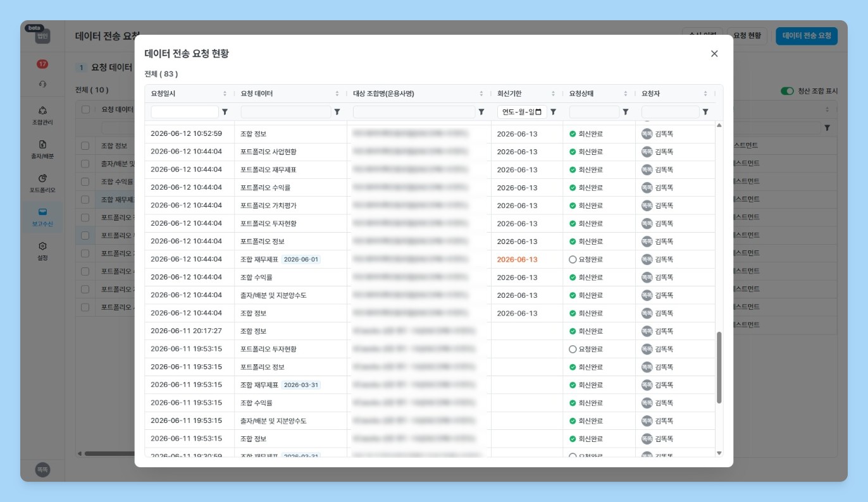Screen dimensions: 868x502
Task: Open filter funnel for 대상 조합명 column
Action: (481, 112)
